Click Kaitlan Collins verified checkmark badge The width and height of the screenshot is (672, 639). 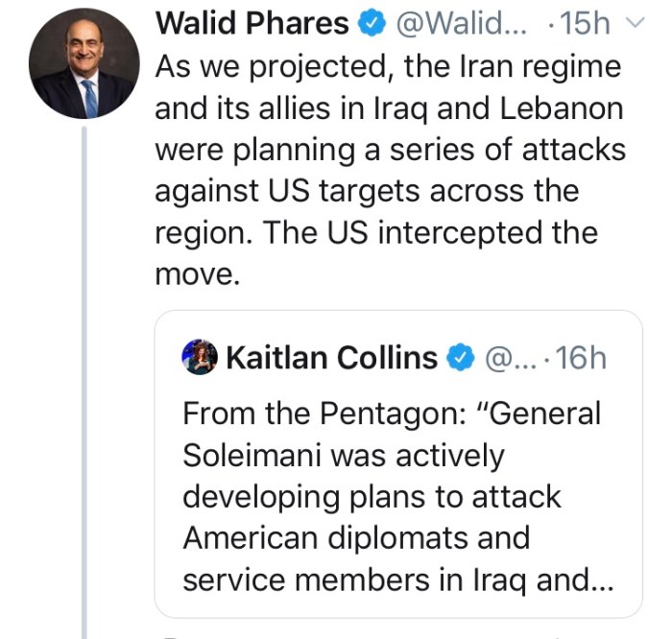coord(463,358)
